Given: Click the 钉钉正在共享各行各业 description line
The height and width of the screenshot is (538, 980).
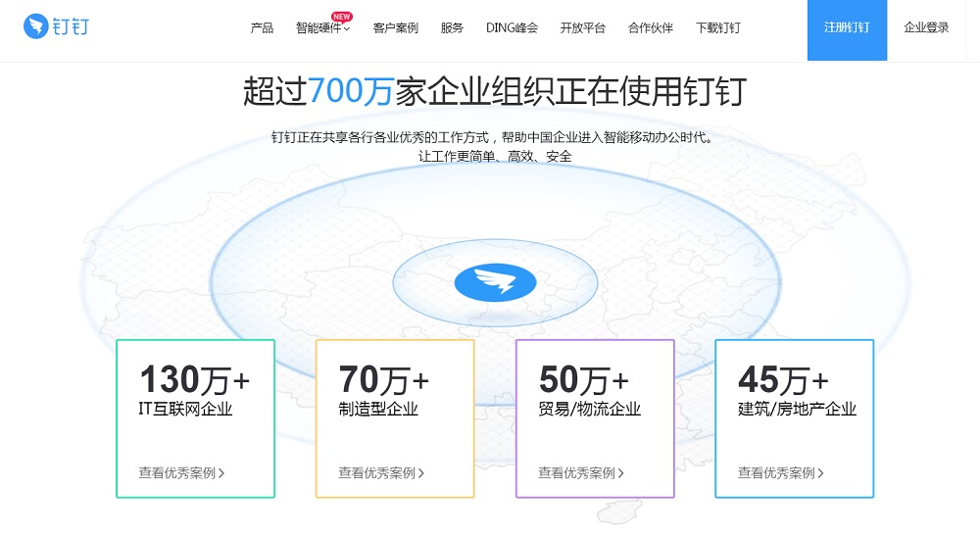Looking at the screenshot, I should pyautogui.click(x=494, y=137).
